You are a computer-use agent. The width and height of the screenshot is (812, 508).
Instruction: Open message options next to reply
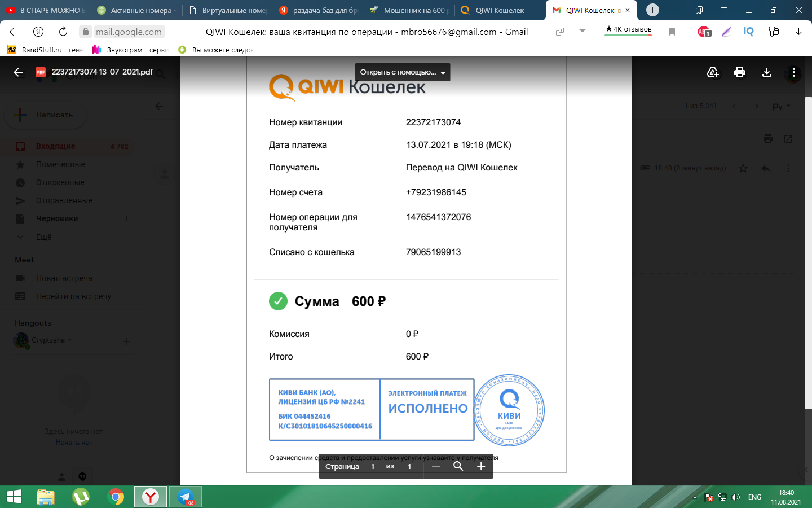tap(788, 168)
